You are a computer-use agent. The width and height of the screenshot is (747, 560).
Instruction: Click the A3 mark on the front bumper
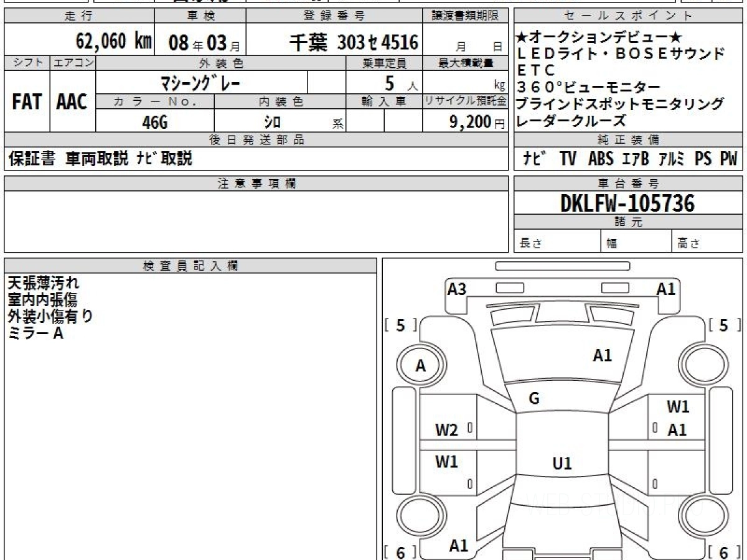coord(457,289)
